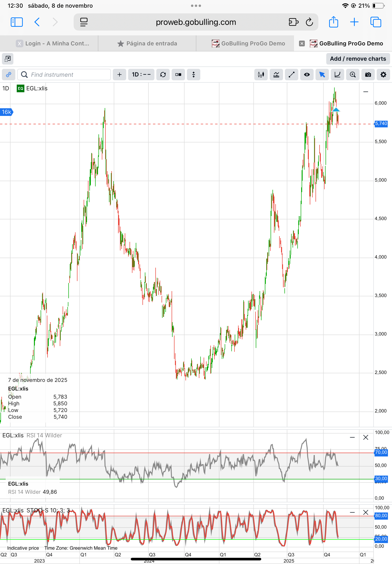The height and width of the screenshot is (564, 392).
Task: Click the EGL:xlis instrument label
Action: click(x=37, y=88)
